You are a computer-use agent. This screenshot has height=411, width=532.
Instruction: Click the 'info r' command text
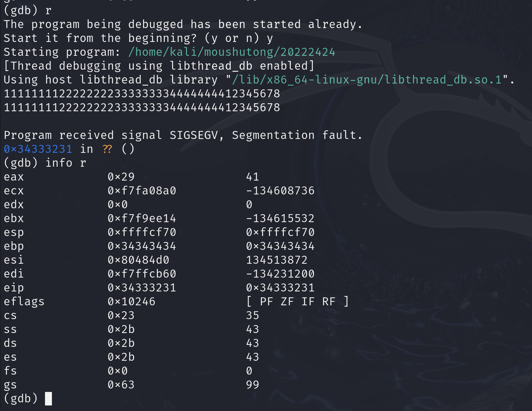66,163
